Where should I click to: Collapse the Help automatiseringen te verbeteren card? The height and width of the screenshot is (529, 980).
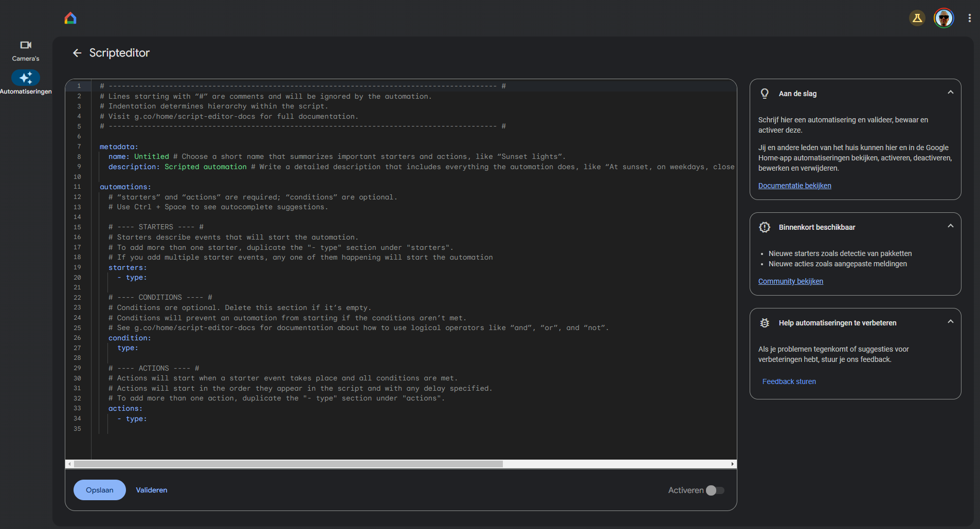coord(950,321)
